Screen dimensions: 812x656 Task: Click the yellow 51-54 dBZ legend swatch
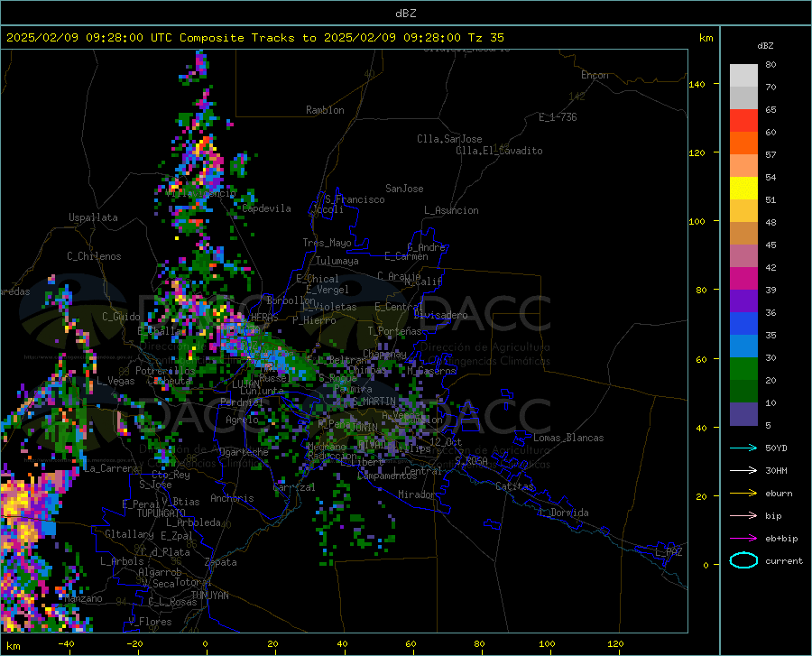(x=743, y=188)
